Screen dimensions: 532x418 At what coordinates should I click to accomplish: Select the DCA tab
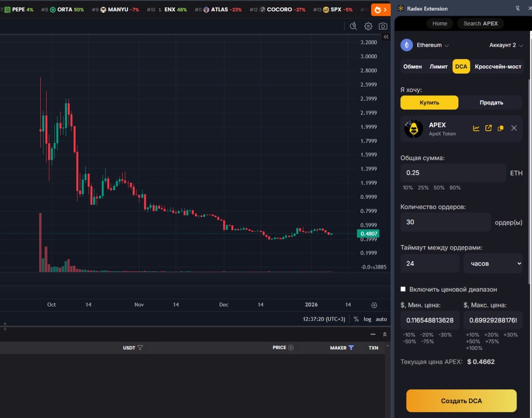(461, 66)
